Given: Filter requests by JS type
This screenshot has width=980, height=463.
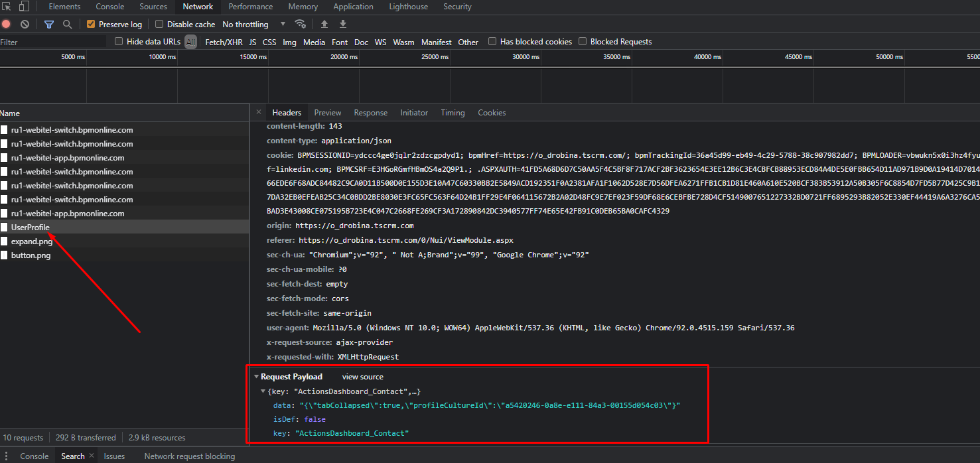Looking at the screenshot, I should [x=253, y=42].
